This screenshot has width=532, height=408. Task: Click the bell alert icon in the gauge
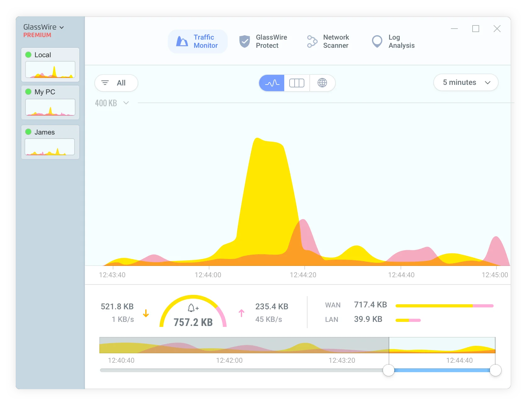191,308
